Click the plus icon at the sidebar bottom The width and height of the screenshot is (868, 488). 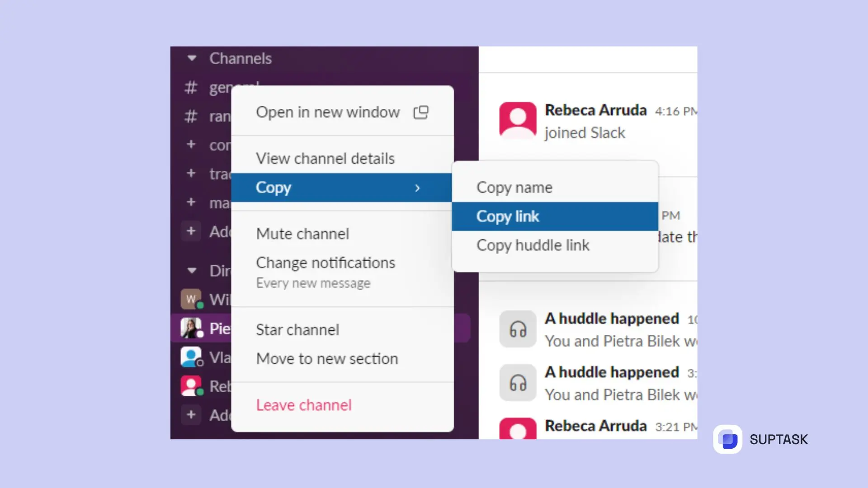[x=191, y=415]
